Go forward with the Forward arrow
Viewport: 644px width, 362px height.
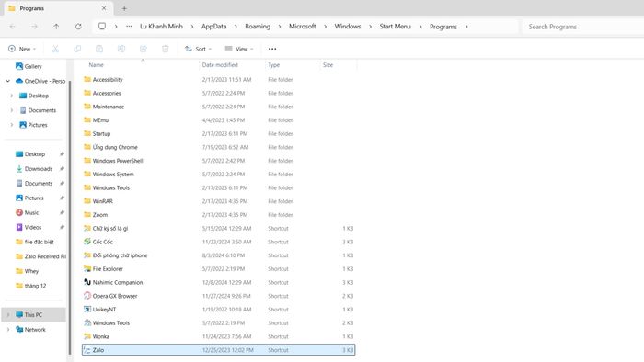[35, 27]
